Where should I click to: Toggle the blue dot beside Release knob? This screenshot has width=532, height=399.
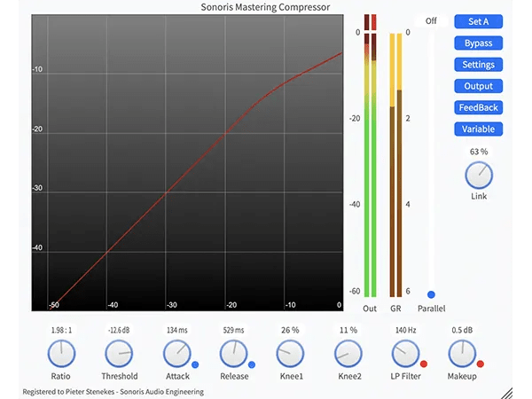(252, 364)
